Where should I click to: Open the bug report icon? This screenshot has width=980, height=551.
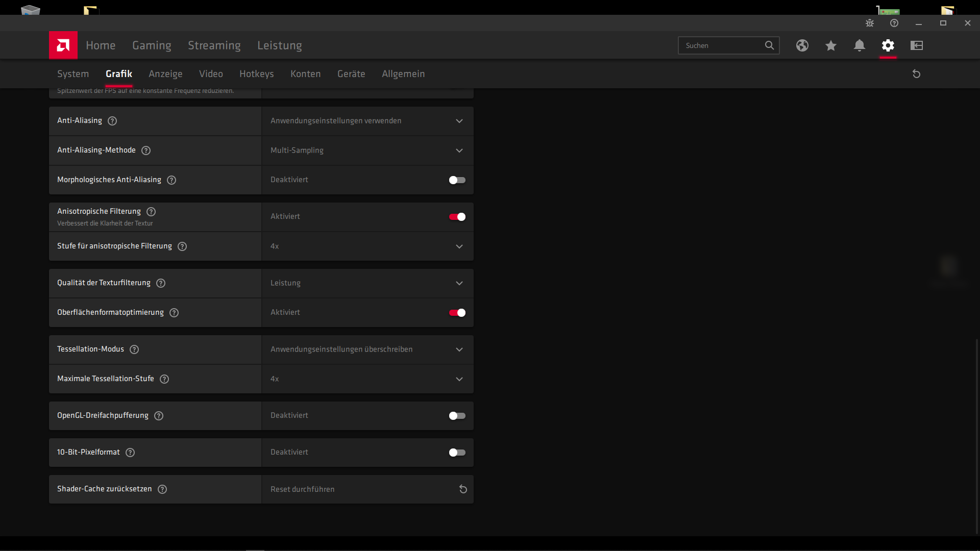[x=869, y=23]
